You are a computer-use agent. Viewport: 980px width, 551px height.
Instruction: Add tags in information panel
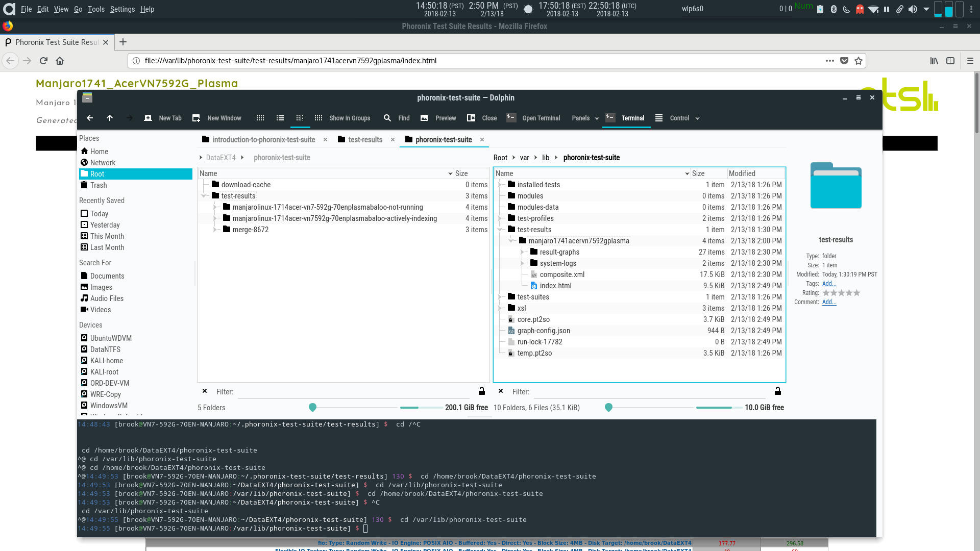(x=829, y=284)
